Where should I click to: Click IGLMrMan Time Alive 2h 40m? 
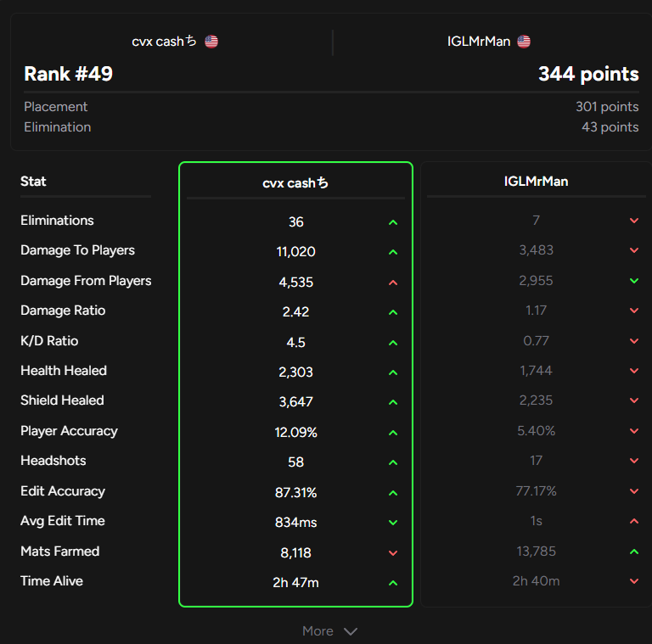[536, 581]
